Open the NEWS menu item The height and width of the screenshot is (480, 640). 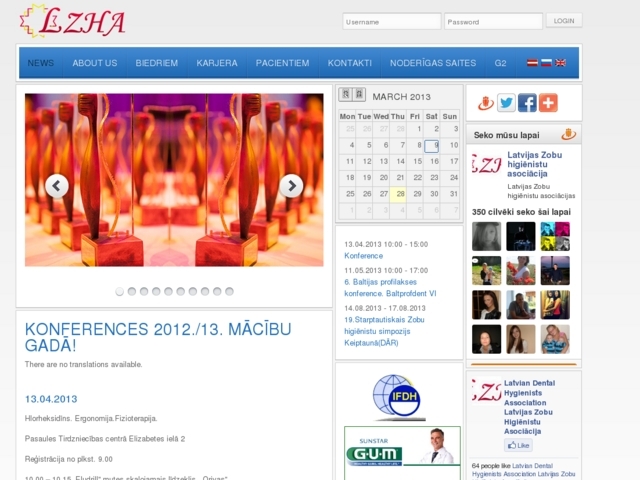(40, 63)
